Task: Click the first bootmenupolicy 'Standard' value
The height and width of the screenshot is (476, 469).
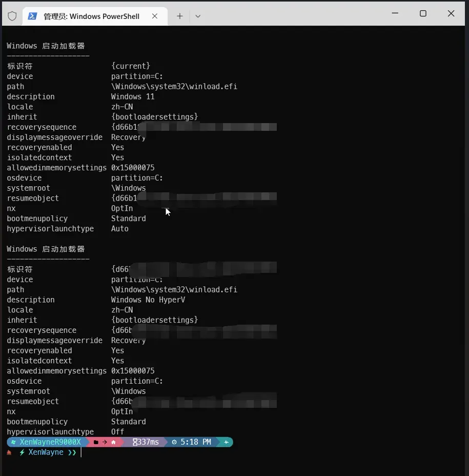Action: [128, 219]
